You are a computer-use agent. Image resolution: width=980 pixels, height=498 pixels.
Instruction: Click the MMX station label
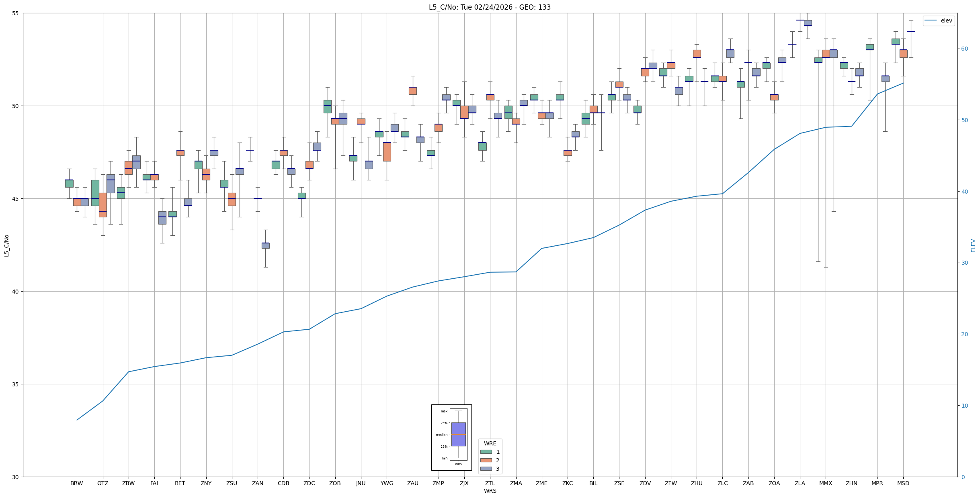(826, 483)
